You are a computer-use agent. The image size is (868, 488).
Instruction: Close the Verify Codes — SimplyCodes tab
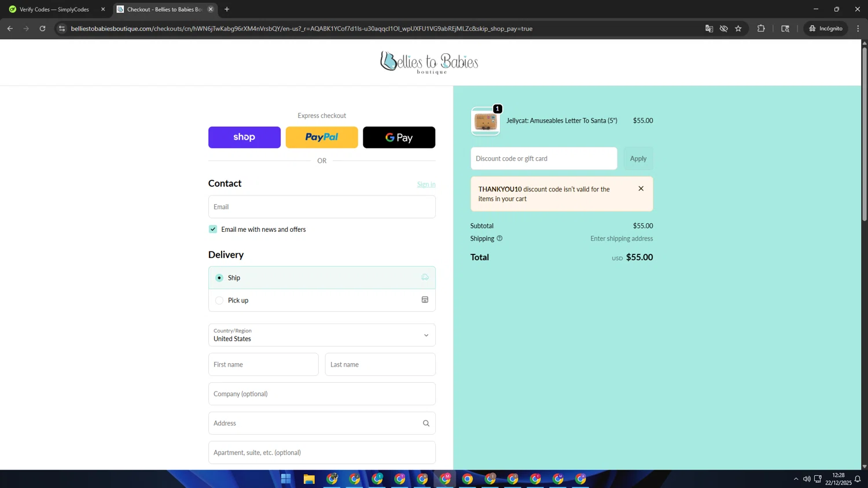pyautogui.click(x=103, y=9)
